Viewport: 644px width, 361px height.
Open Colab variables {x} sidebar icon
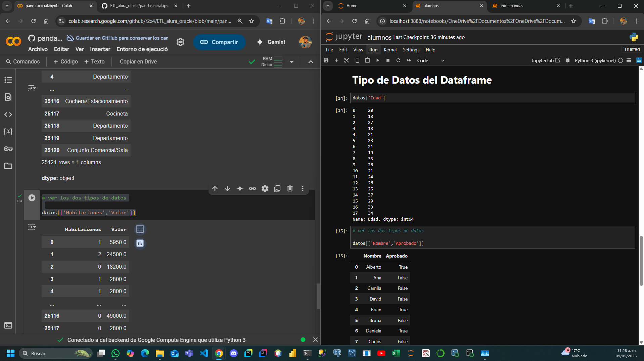pos(8,131)
